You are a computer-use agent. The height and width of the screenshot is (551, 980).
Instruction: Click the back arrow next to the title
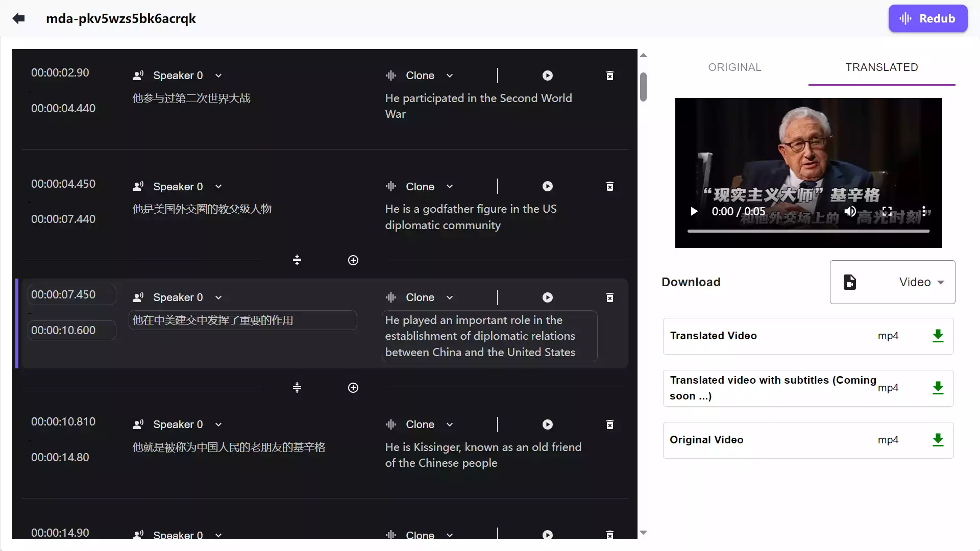pyautogui.click(x=19, y=18)
